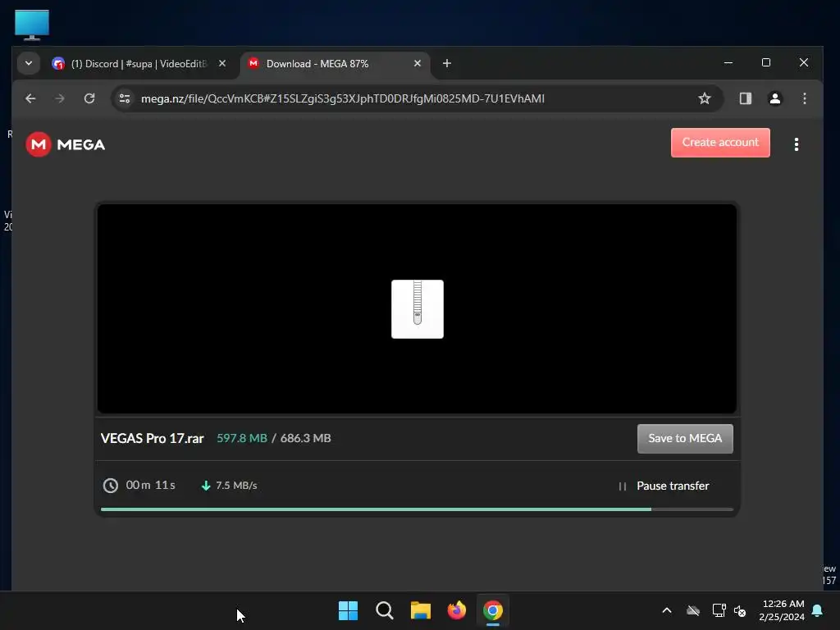Show hidden system tray icons

[x=666, y=610]
